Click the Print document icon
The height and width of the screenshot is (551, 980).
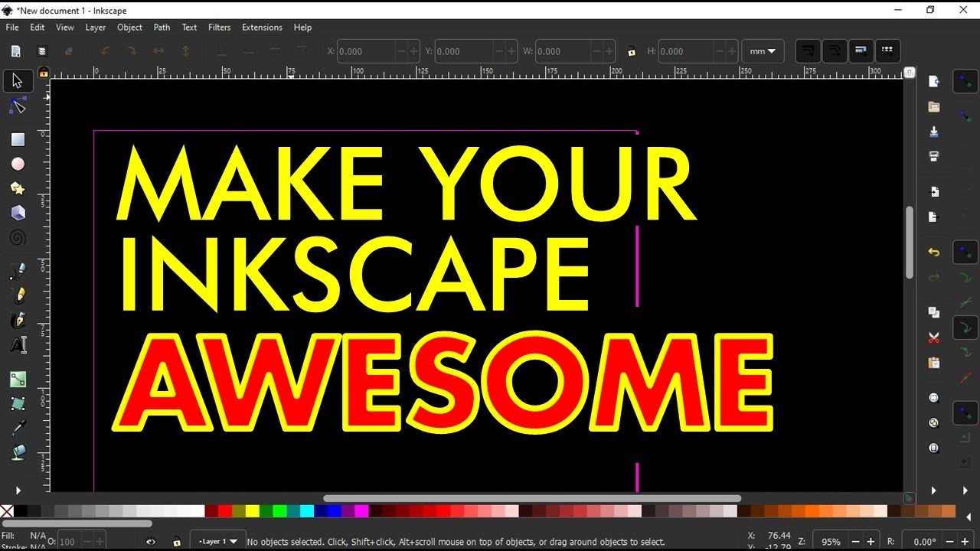coord(933,156)
